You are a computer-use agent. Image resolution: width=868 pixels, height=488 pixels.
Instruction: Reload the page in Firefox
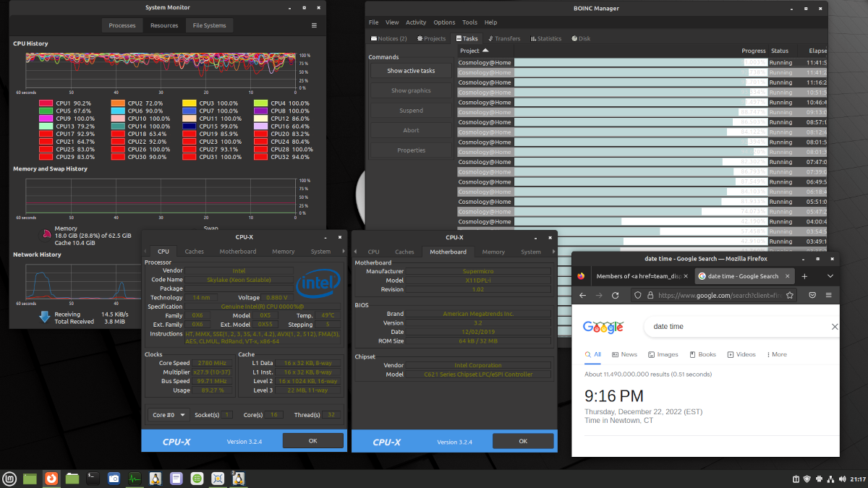coord(615,295)
